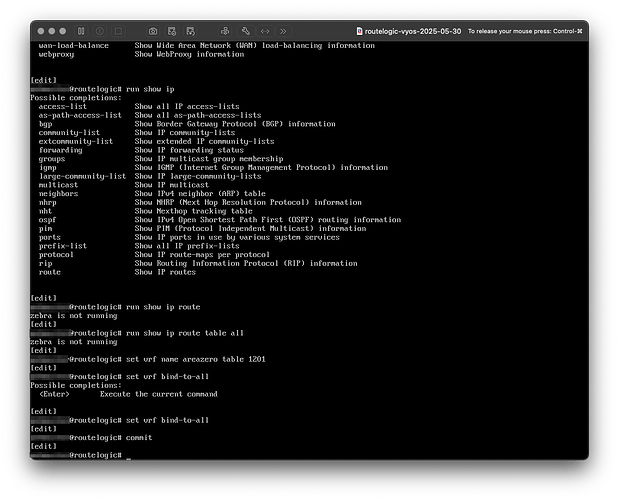
Task: Maximize the VM window with green button
Action: click(x=63, y=31)
